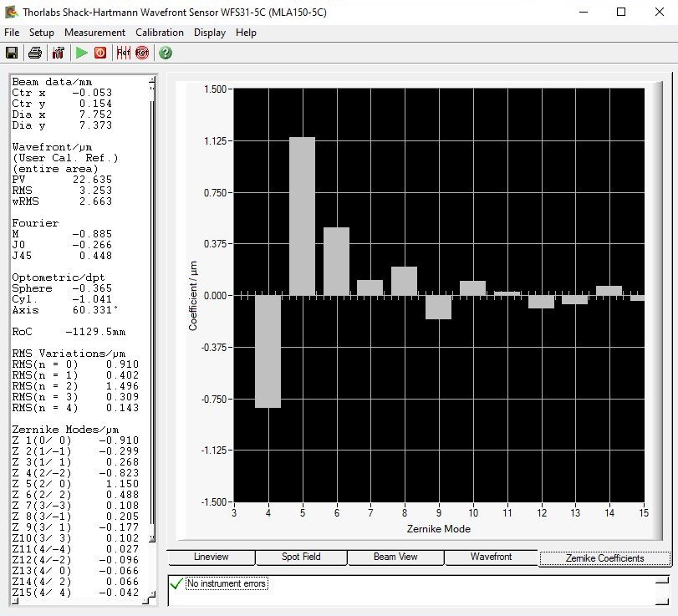
Task: Open the File menu
Action: click(x=12, y=33)
